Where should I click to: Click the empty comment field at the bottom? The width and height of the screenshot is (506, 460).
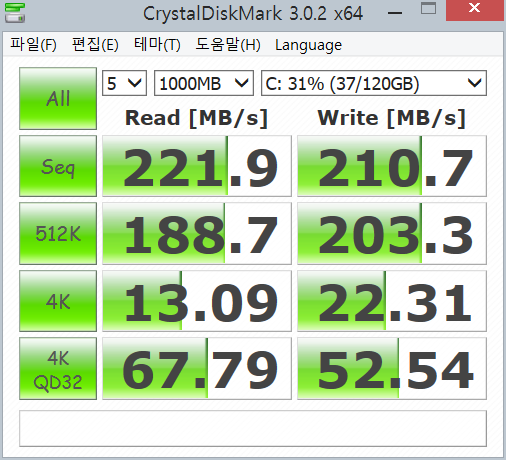tap(253, 428)
